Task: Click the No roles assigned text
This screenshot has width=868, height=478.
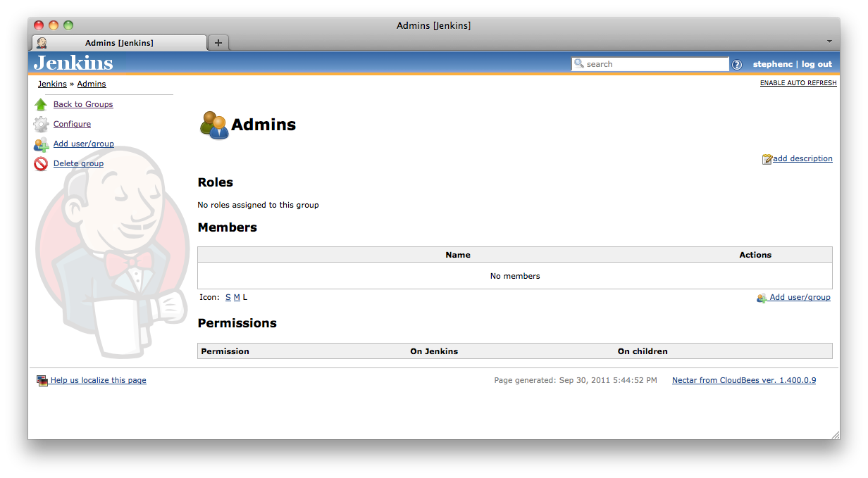Action: 258,205
